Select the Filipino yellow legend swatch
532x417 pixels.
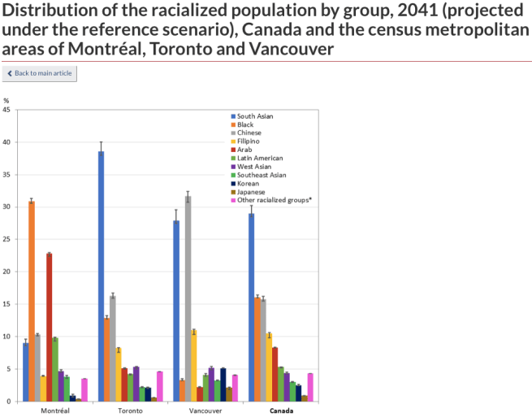[x=232, y=141]
